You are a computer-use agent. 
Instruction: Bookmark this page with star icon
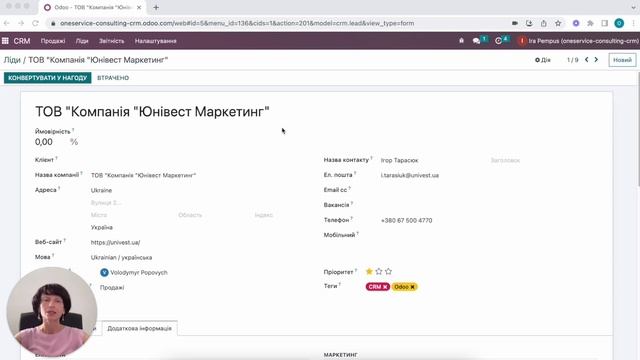(x=558, y=23)
